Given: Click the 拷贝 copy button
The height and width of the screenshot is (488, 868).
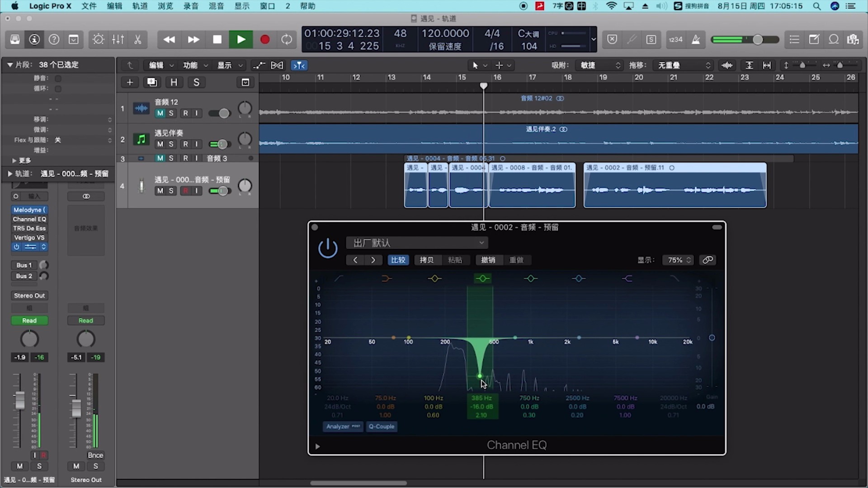Looking at the screenshot, I should (x=426, y=260).
